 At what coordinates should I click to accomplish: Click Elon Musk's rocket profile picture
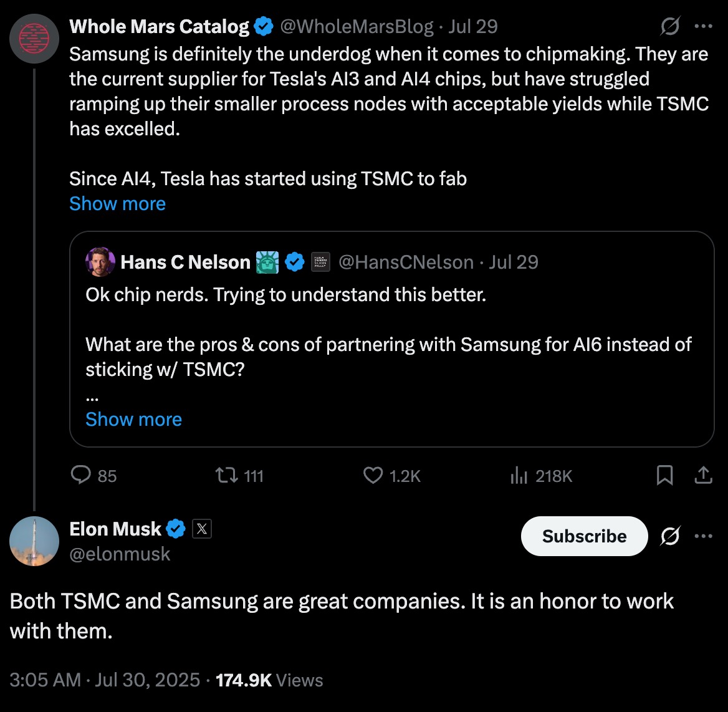point(34,541)
